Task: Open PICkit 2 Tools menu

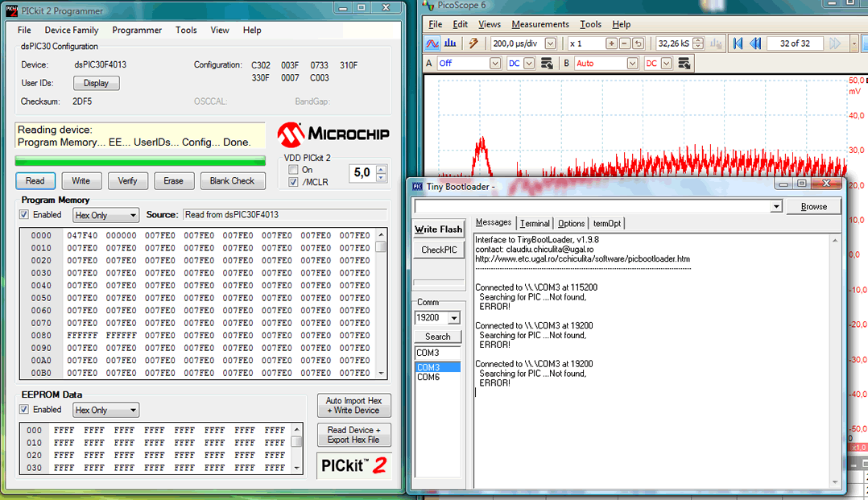Action: pos(186,30)
